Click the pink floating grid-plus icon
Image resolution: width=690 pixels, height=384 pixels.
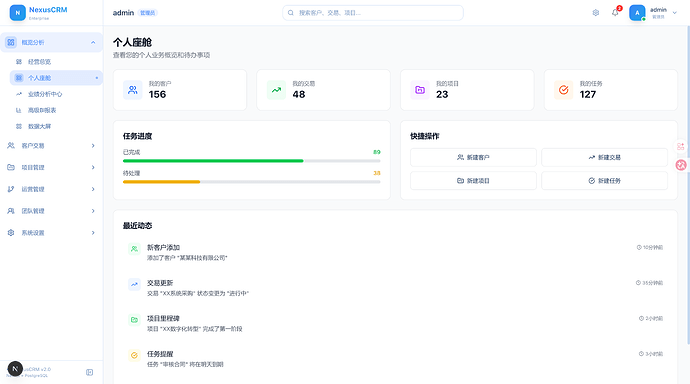[x=681, y=146]
